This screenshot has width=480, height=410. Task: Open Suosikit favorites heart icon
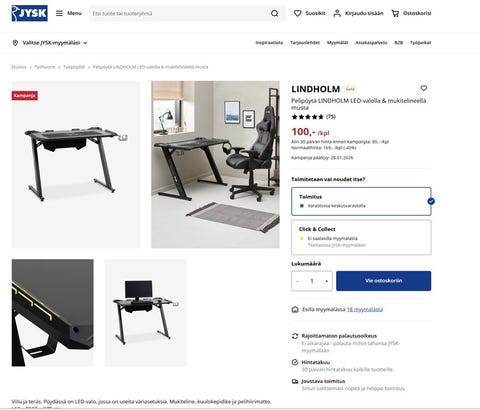tap(297, 13)
